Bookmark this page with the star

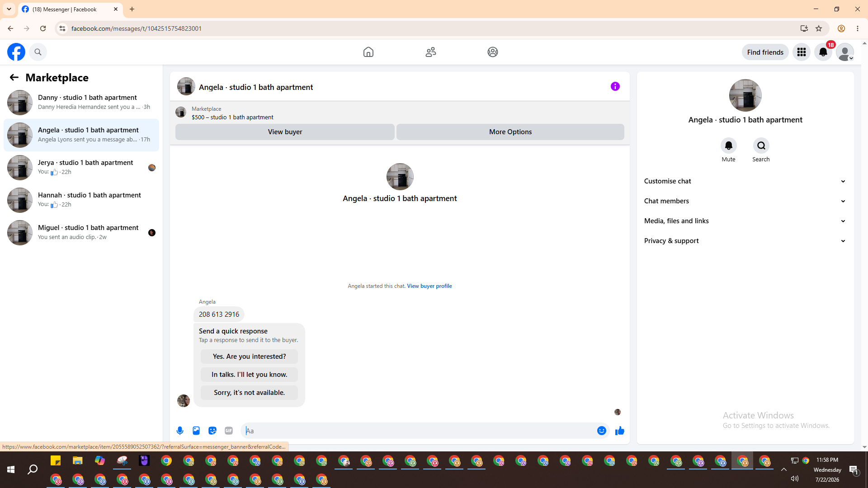[x=819, y=28]
